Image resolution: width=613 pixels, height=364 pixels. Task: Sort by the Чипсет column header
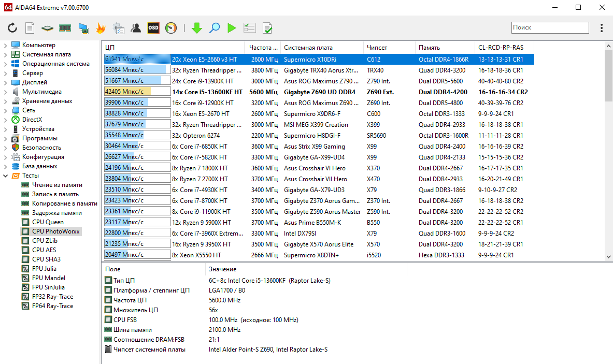(389, 47)
